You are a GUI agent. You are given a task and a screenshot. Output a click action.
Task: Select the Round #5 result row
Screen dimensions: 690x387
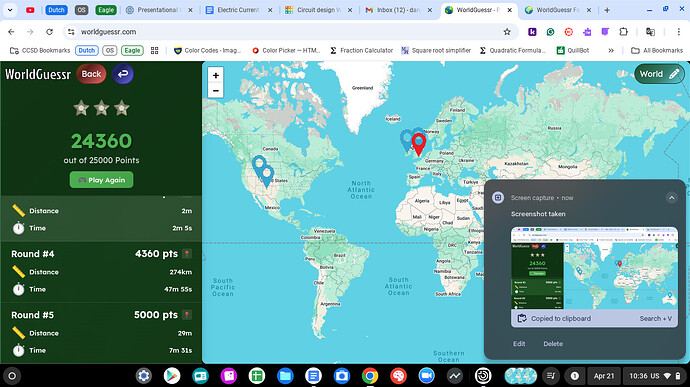[101, 333]
